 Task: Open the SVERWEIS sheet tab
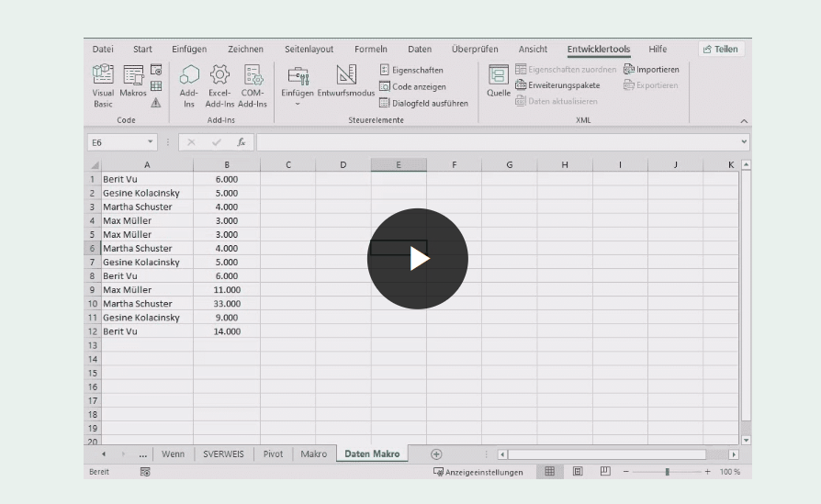tap(223, 454)
